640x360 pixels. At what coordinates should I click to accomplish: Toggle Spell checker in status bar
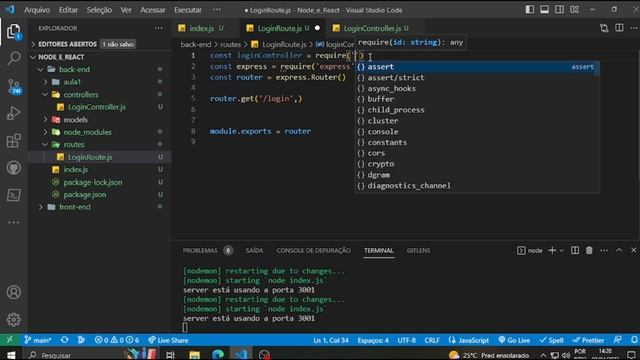coord(551,340)
